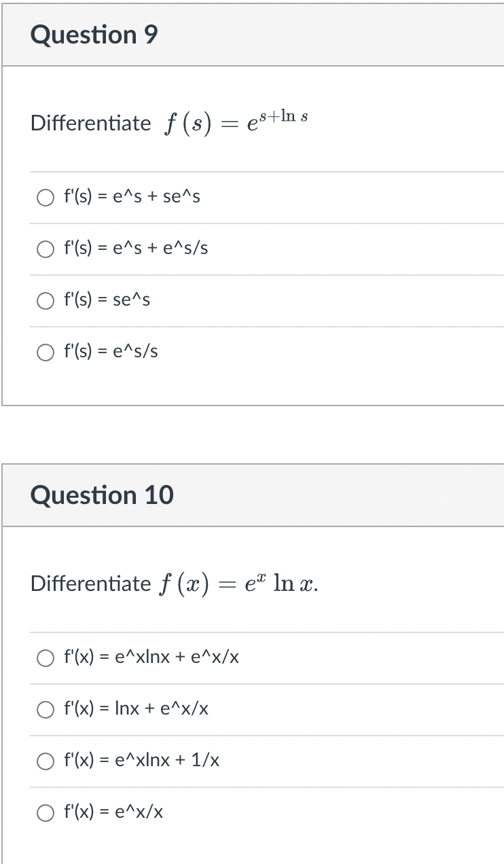This screenshot has width=504, height=864.
Task: Click answer text "f'(s) = e^s/s"
Action: click(111, 352)
